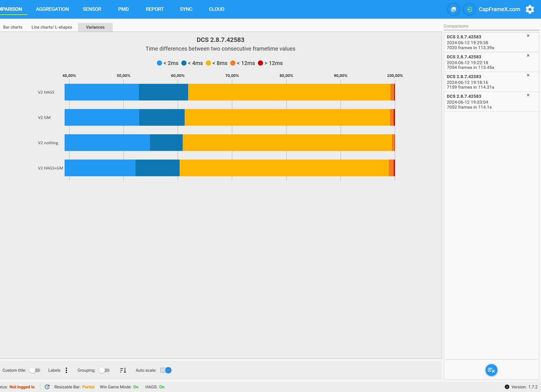Image resolution: width=541 pixels, height=392 pixels.
Task: Open the PMD tab
Action: (x=123, y=9)
